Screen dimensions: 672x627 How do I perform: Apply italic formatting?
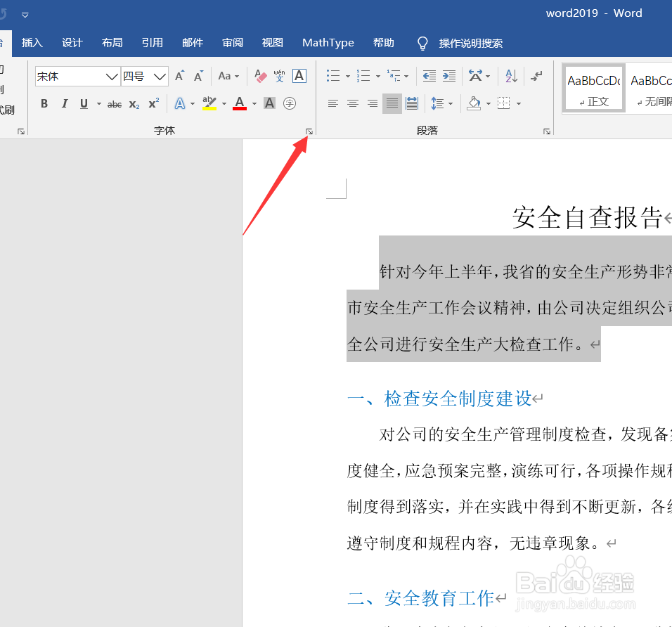64,103
